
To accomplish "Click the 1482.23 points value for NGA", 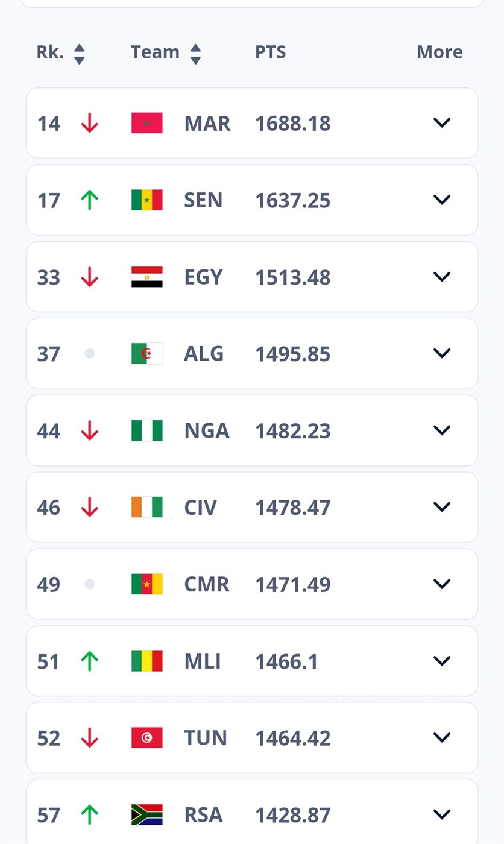I will point(292,430).
